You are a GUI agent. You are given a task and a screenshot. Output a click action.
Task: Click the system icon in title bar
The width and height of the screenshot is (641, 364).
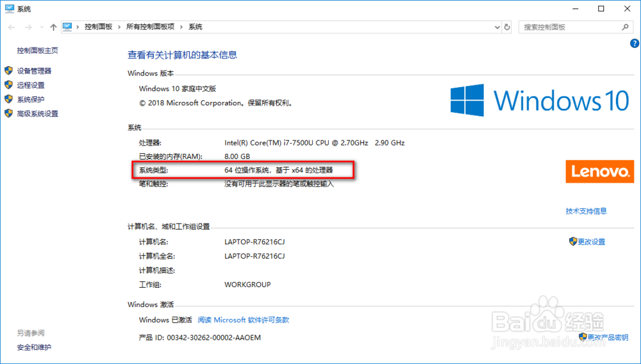9,9
